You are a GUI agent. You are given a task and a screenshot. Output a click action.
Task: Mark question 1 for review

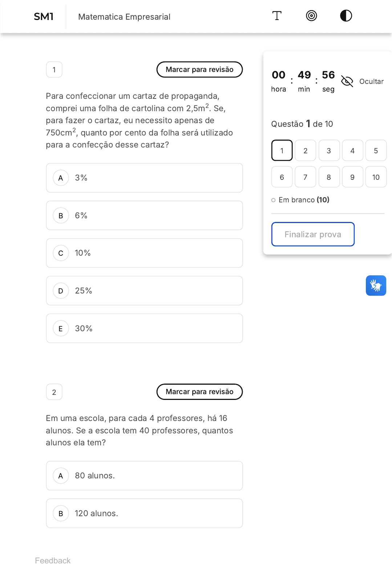199,69
